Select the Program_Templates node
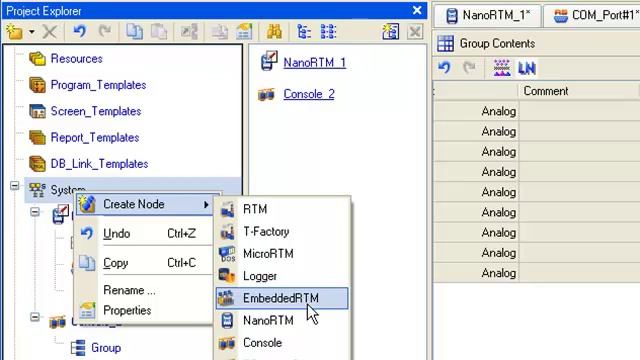 98,85
